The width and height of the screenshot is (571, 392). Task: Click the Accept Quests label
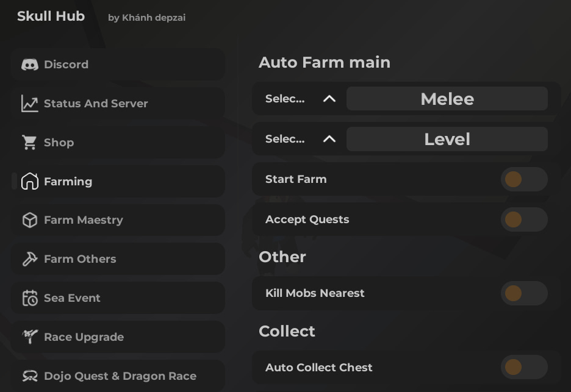pos(307,219)
